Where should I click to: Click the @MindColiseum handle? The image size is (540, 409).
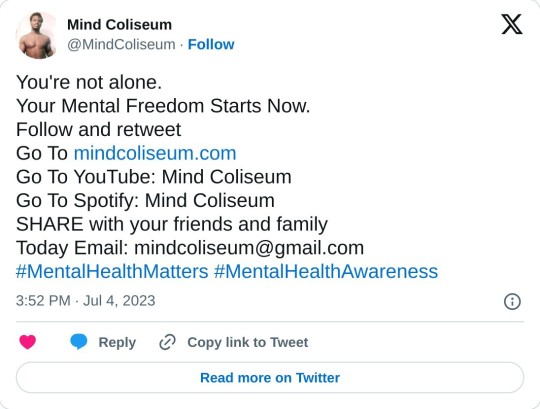(x=121, y=45)
